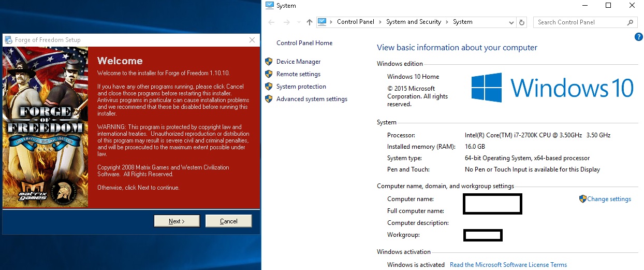Screen dimensions: 644x270
Task: Open recent locations dropdown arrow
Action: (x=299, y=22)
